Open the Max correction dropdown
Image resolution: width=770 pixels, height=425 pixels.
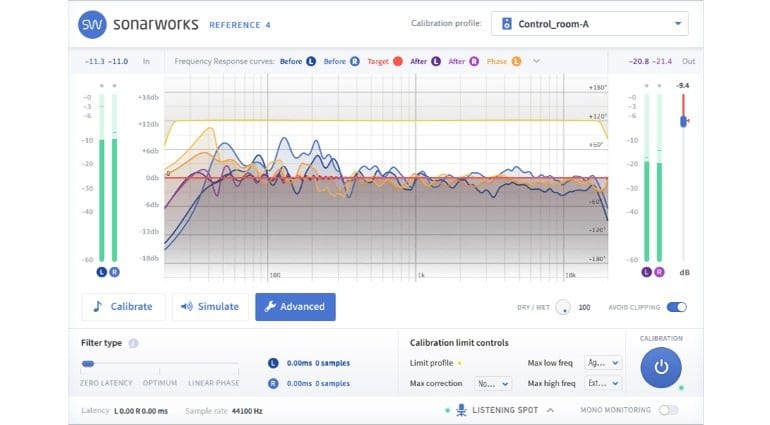pyautogui.click(x=493, y=383)
